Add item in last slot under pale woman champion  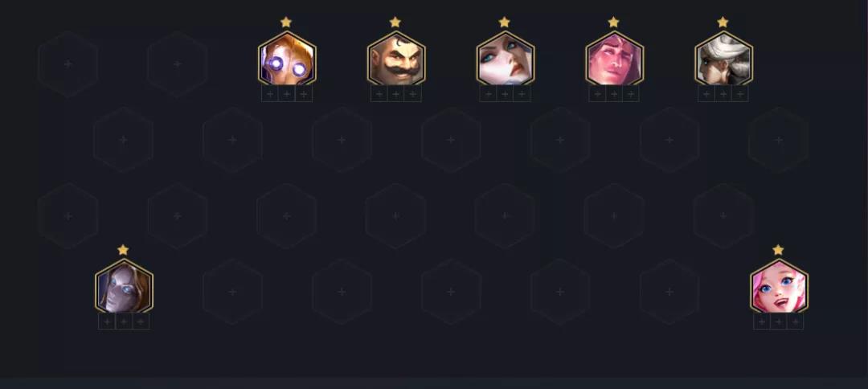(x=522, y=94)
